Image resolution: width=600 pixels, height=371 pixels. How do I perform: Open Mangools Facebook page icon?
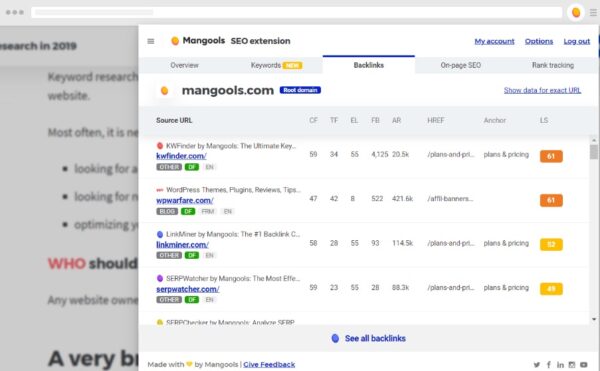coord(549,364)
